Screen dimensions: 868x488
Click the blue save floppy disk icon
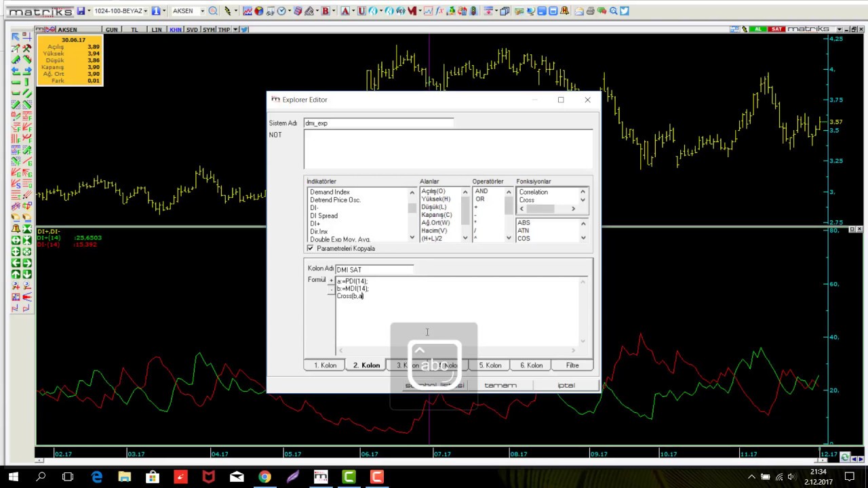tap(81, 11)
